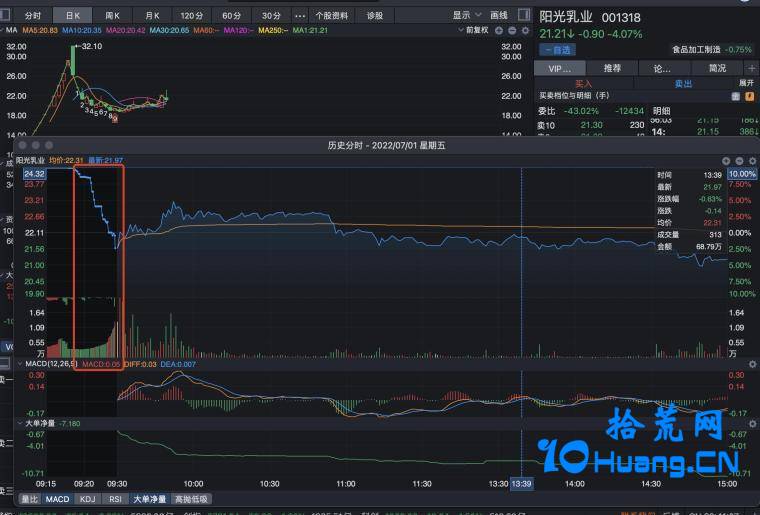Click the 32.10 peak price marker

coord(92,47)
